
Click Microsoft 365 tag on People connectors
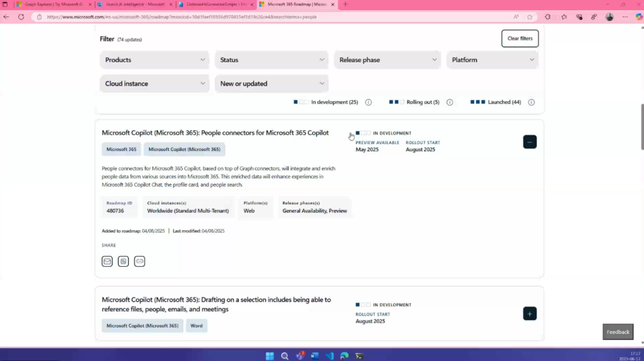[x=121, y=149]
